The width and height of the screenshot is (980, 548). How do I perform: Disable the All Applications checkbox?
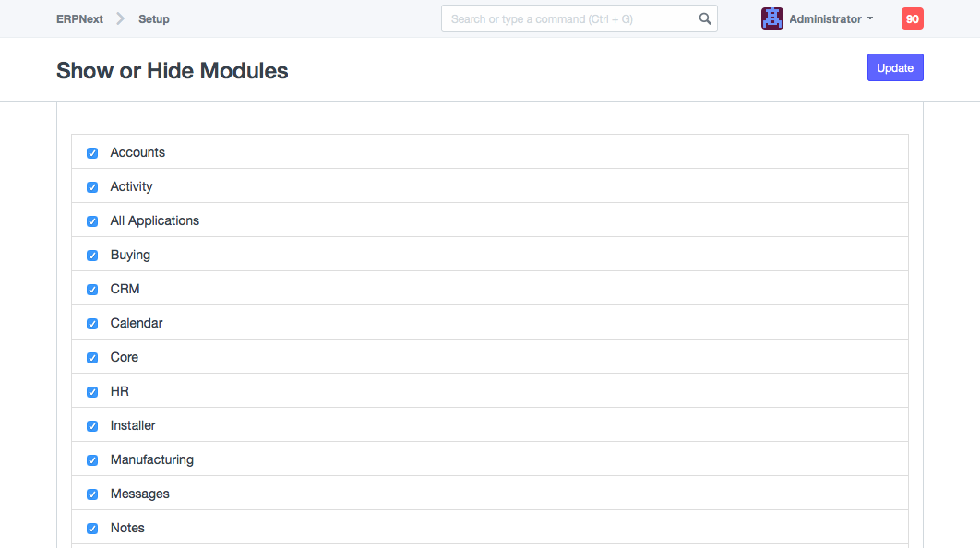[x=92, y=221]
